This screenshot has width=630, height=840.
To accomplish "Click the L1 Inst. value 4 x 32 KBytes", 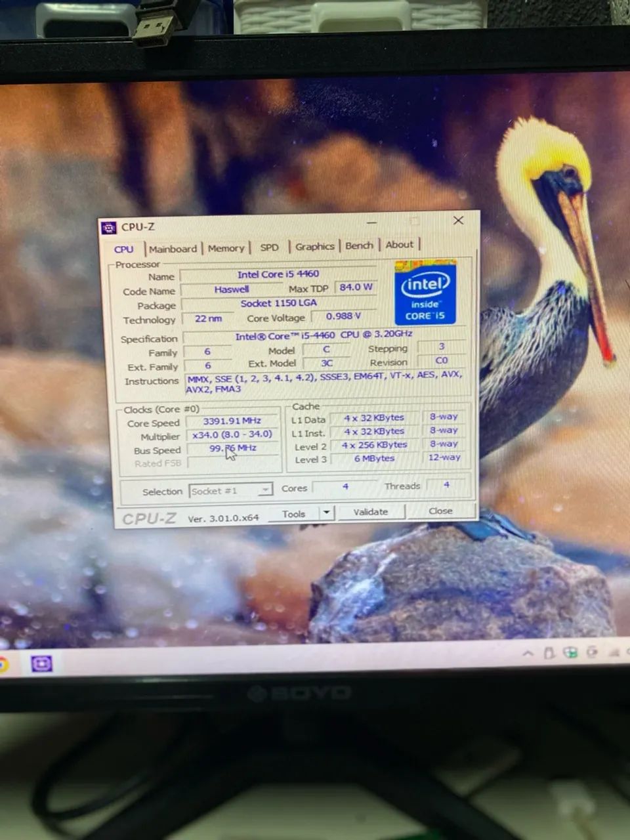I will [375, 431].
